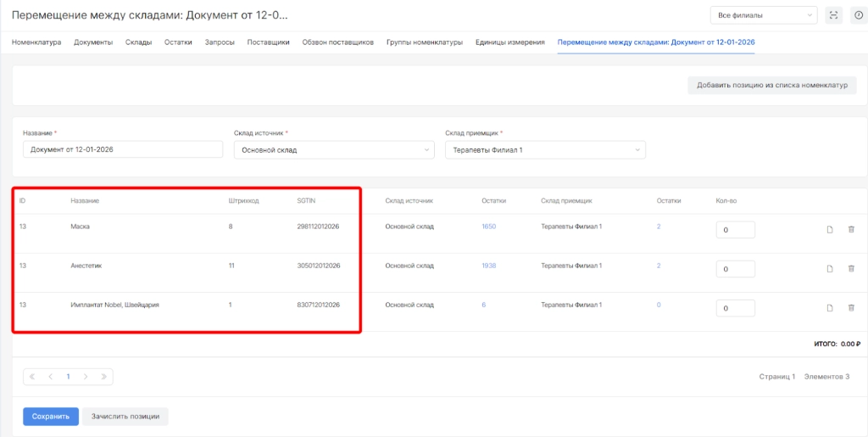Remove the Имплантат Nobel row via trash icon
This screenshot has width=868, height=437.
point(851,308)
